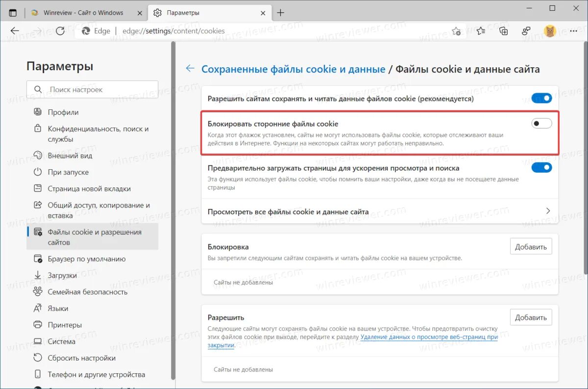Open the new tab plus button
Image resolution: width=588 pixels, height=389 pixels.
280,13
